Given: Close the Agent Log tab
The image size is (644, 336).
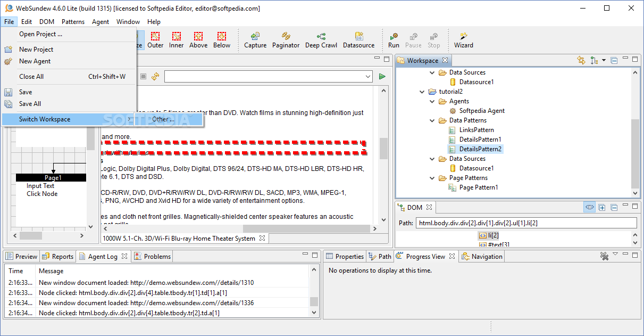Looking at the screenshot, I should coord(124,256).
